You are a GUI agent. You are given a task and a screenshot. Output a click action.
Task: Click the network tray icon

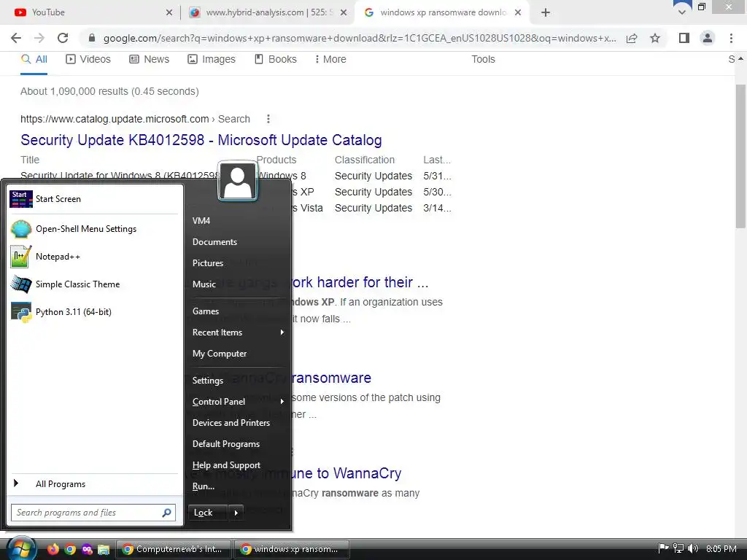(678, 548)
